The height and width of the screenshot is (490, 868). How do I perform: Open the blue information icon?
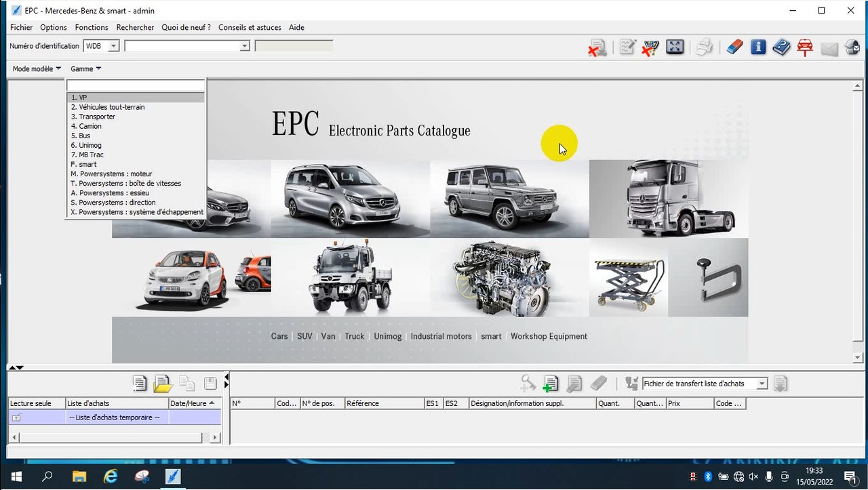[x=758, y=47]
